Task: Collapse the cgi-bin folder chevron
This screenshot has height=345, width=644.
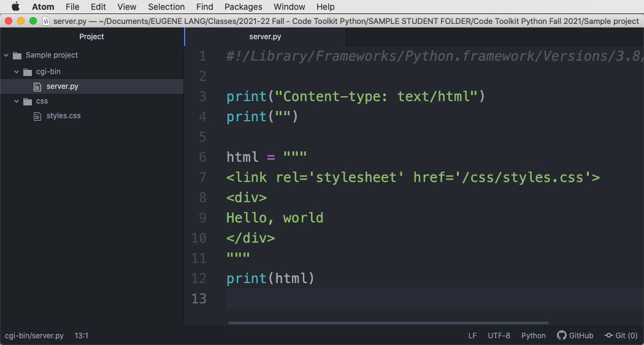Action: click(17, 72)
